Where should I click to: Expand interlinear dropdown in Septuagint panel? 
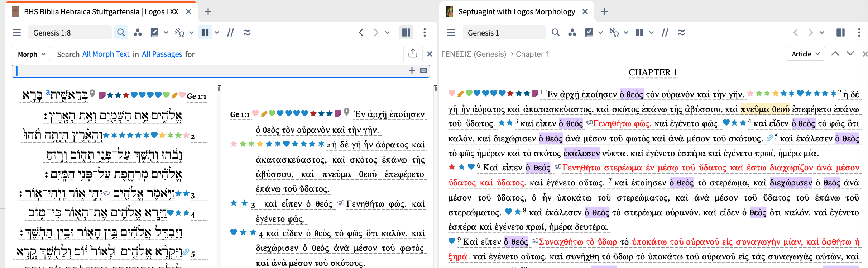click(626, 33)
